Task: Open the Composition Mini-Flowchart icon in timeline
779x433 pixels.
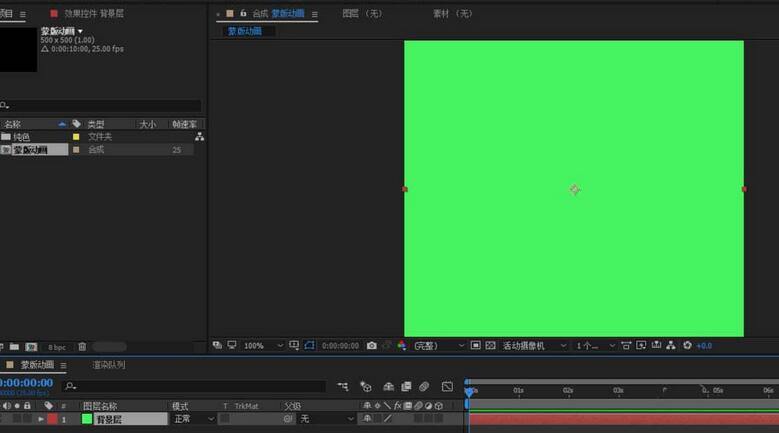Action: pos(342,386)
